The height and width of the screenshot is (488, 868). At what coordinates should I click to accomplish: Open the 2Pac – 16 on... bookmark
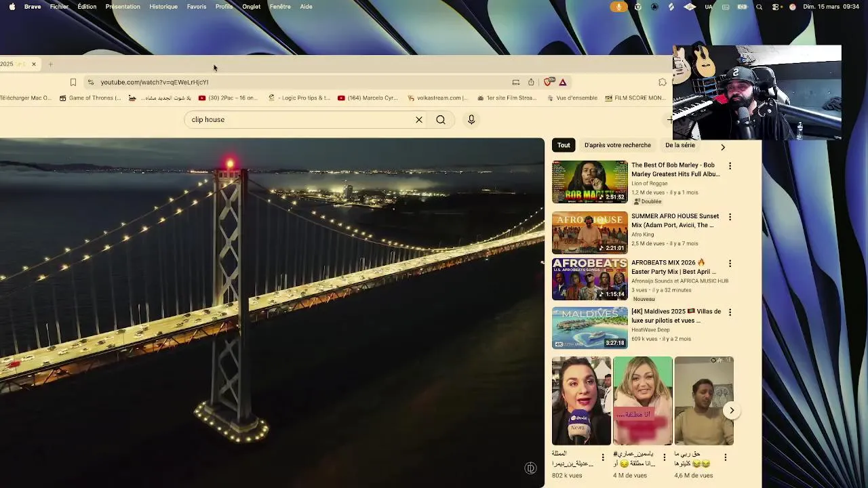228,98
